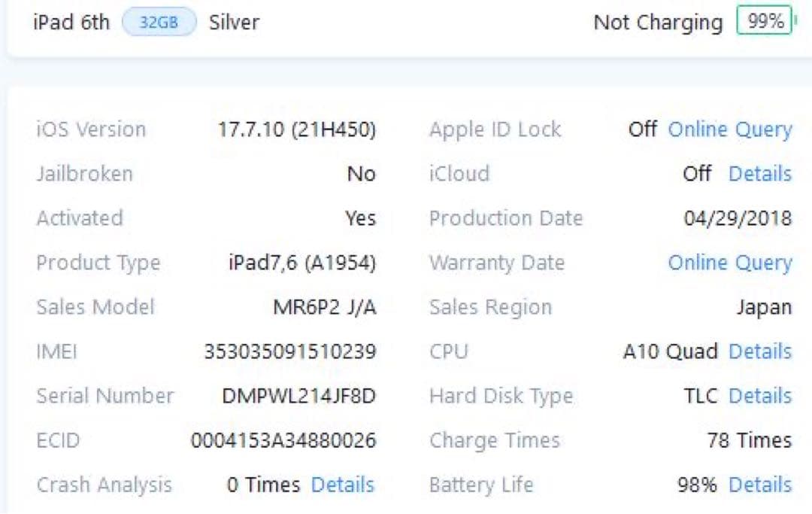Select the iPad 6th device name
The image size is (812, 514).
tap(71, 22)
